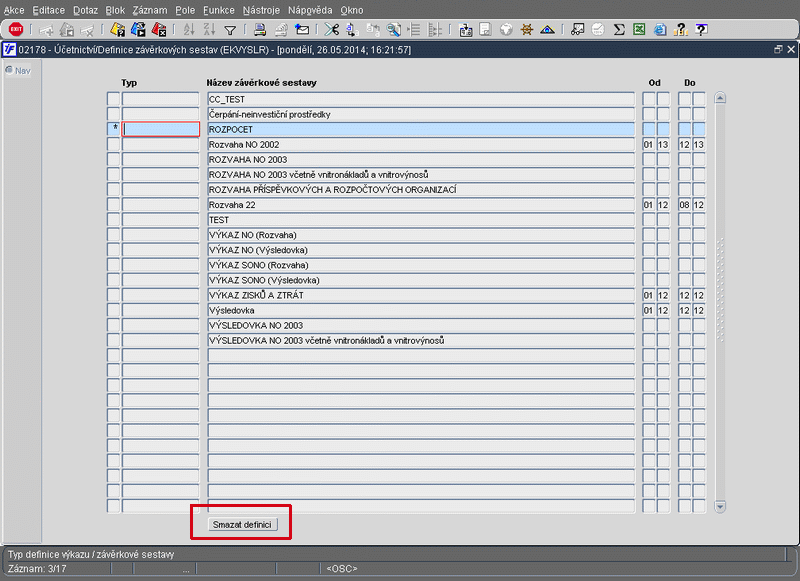Click the save-to-disk export icon
This screenshot has width=800, height=581.
coord(465,30)
